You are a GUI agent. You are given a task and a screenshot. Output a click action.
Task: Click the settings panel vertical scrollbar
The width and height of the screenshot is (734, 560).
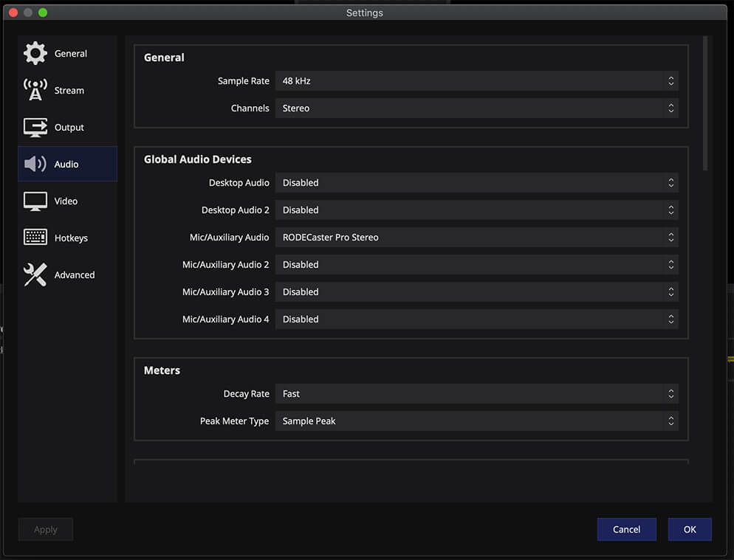click(x=705, y=103)
